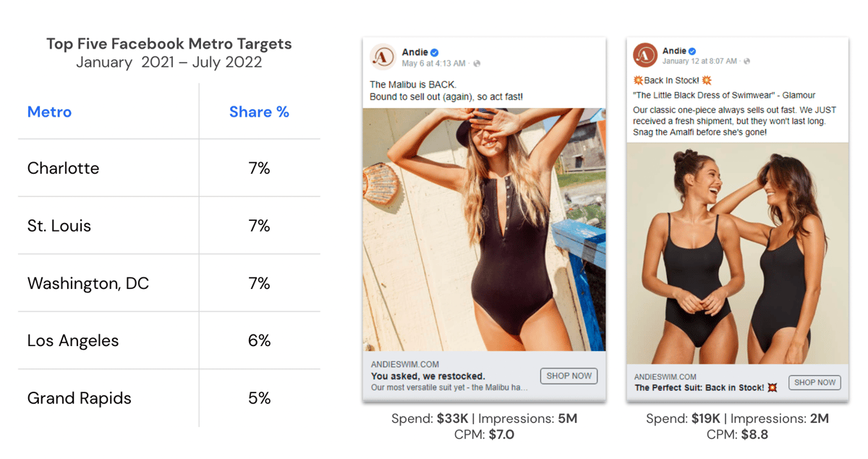The width and height of the screenshot is (868, 459).
Task: Click the globe icon beside the May 6 timestamp
Action: 477,64
